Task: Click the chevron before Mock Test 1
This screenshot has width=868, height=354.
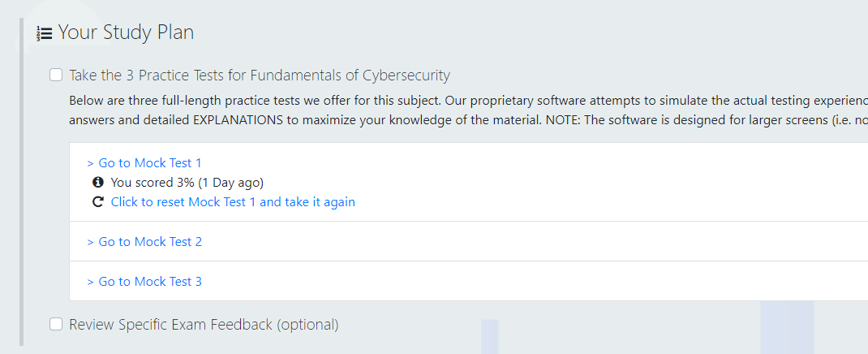Action: [91, 163]
